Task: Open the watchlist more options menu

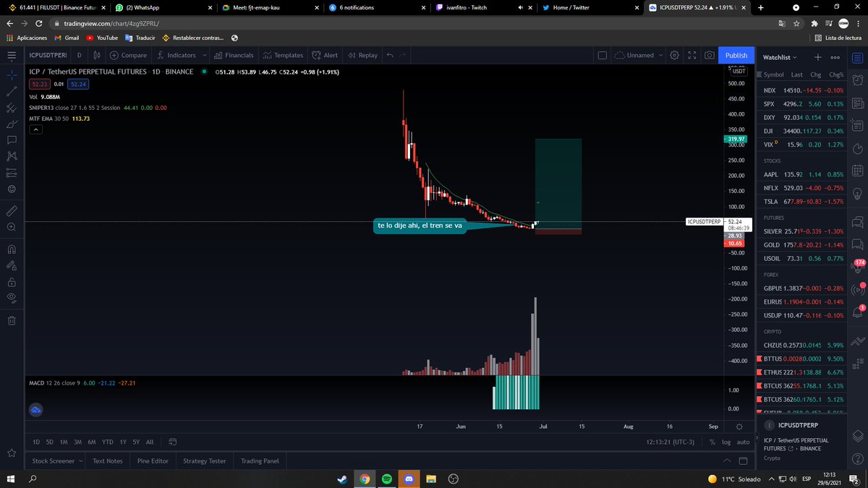Action: [x=835, y=56]
